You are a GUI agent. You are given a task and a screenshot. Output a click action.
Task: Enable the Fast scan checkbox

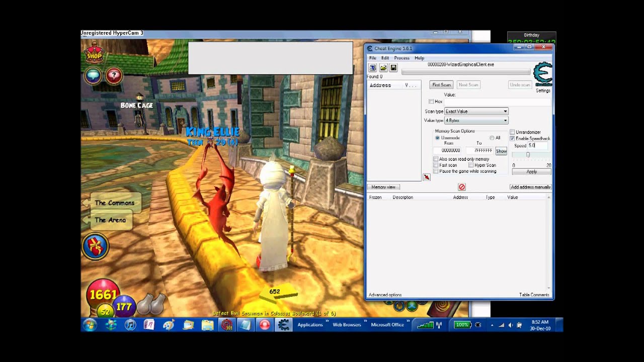click(x=436, y=165)
